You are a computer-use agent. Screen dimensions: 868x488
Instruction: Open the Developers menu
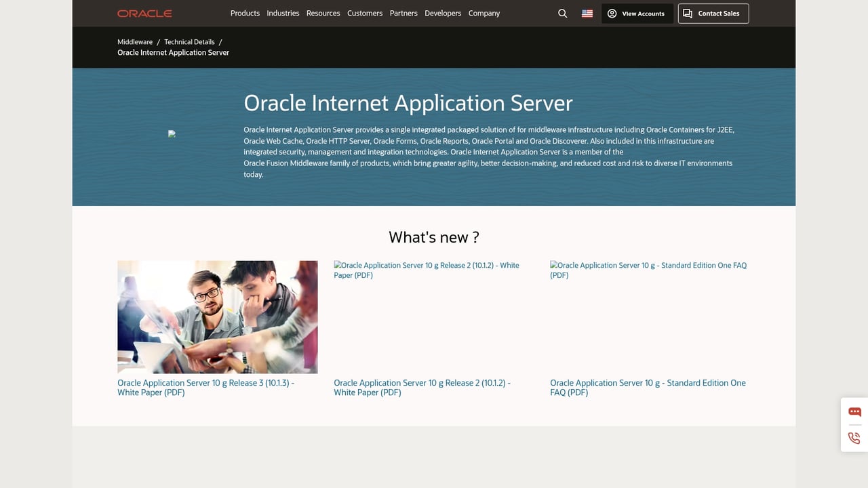tap(443, 13)
